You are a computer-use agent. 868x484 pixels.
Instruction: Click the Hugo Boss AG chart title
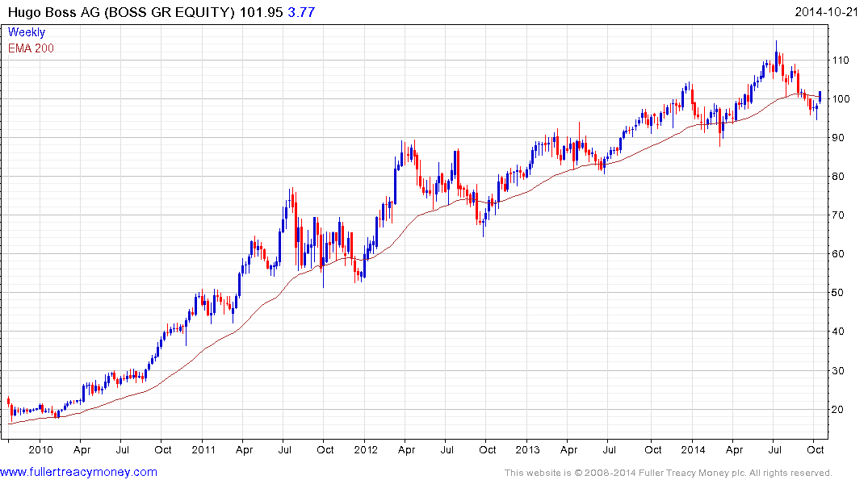[121, 12]
